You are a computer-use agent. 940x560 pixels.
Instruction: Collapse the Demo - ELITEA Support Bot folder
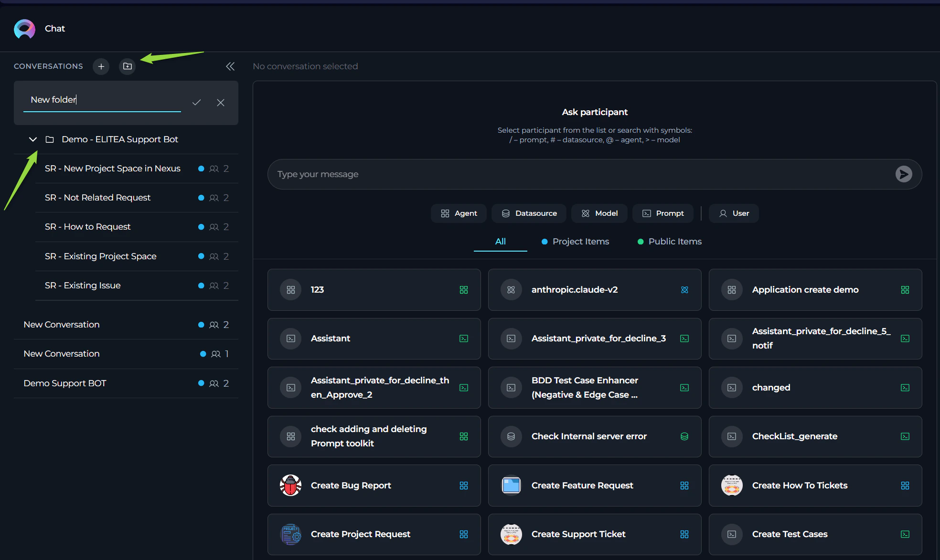pyautogui.click(x=33, y=139)
